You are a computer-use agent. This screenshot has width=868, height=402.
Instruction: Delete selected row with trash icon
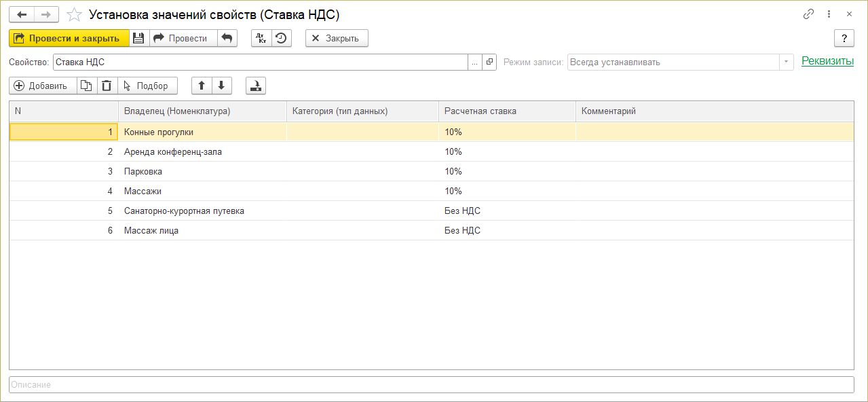[x=107, y=86]
